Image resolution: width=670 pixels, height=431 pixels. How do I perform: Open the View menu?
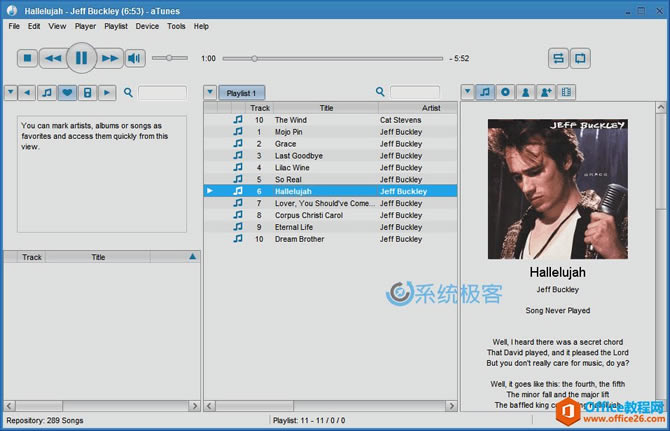(x=57, y=26)
